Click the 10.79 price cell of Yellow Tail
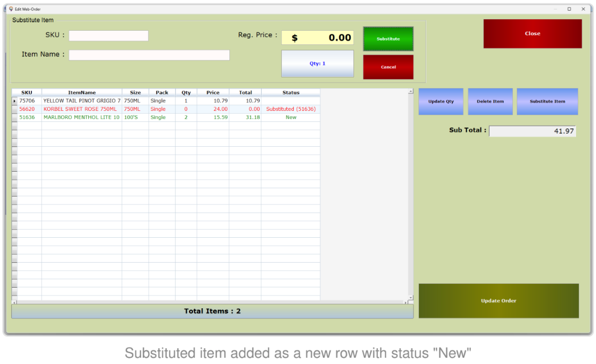The width and height of the screenshot is (596, 364). (x=213, y=101)
